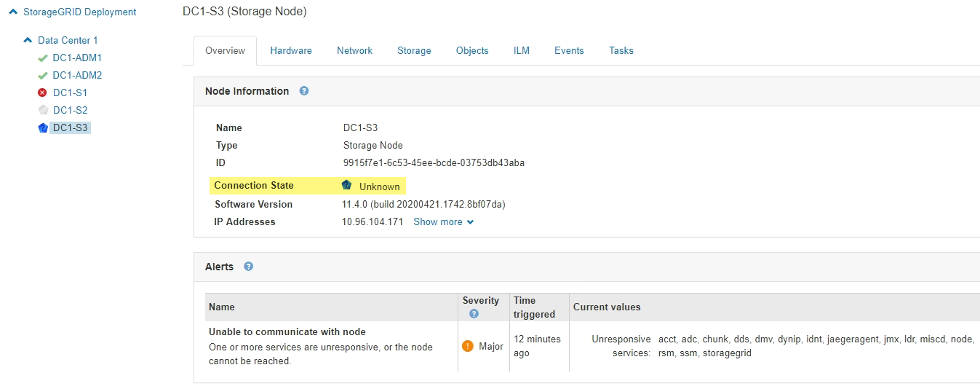This screenshot has height=389, width=980.
Task: Open the DC1-ADM2 node link
Action: click(x=77, y=76)
